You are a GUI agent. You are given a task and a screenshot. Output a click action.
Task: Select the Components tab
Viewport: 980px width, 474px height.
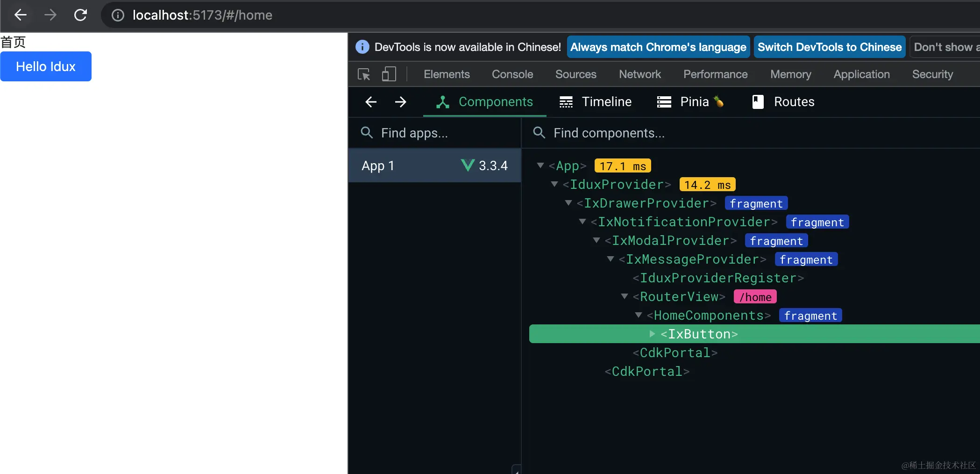pos(485,102)
